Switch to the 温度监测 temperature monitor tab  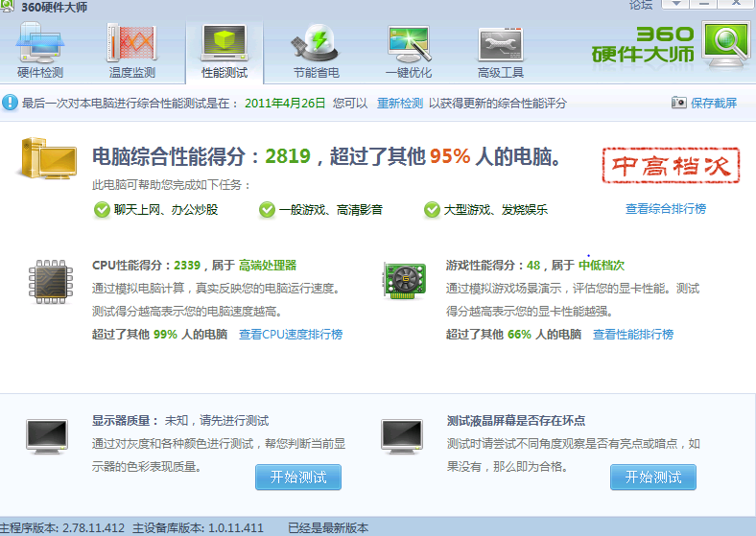click(x=132, y=52)
